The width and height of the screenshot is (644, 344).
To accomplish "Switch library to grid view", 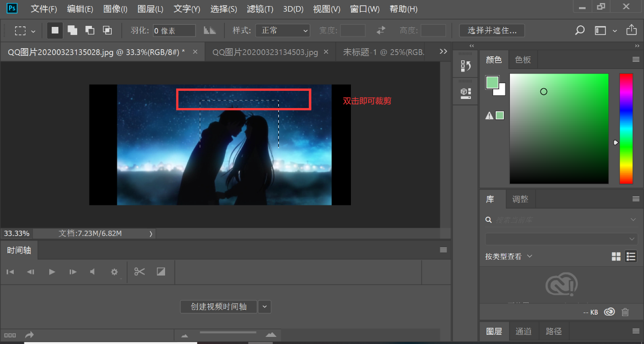I will (616, 257).
